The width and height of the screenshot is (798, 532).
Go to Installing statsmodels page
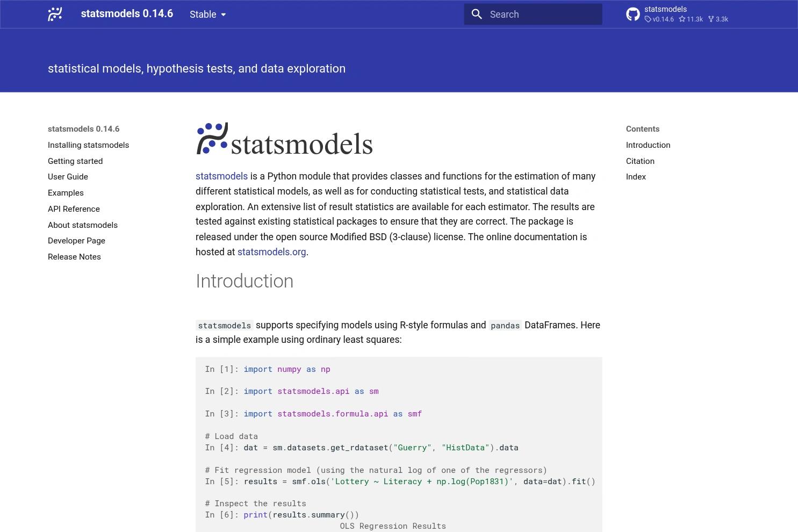(88, 145)
